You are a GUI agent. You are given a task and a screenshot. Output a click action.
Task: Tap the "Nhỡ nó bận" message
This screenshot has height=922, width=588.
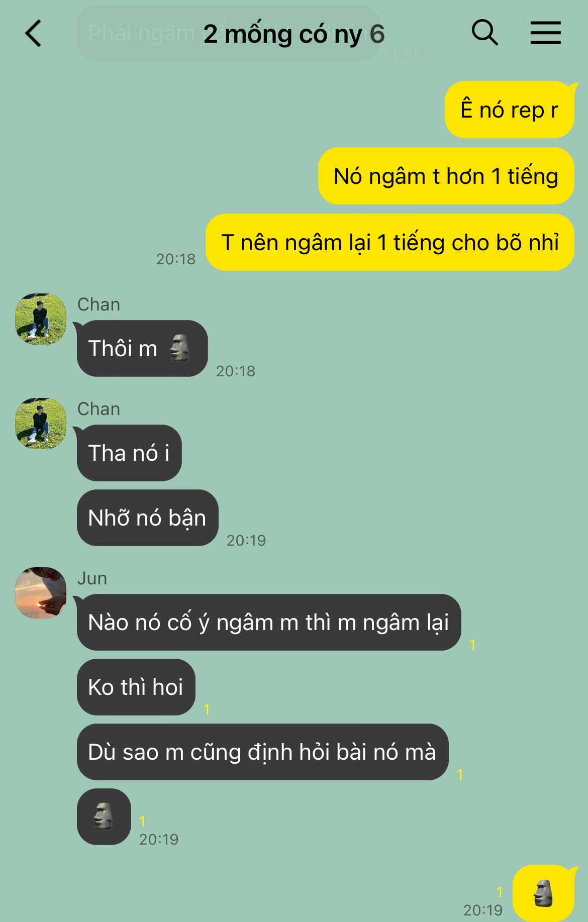click(148, 518)
